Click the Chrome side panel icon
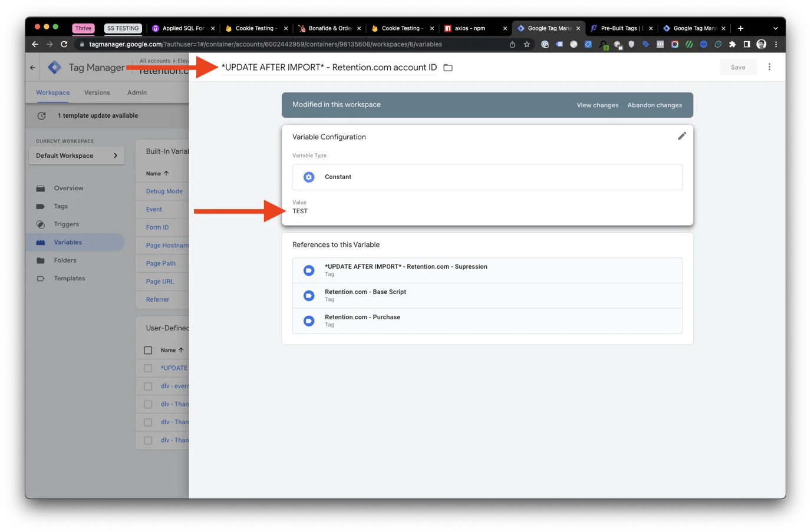The height and width of the screenshot is (532, 811). pos(746,44)
